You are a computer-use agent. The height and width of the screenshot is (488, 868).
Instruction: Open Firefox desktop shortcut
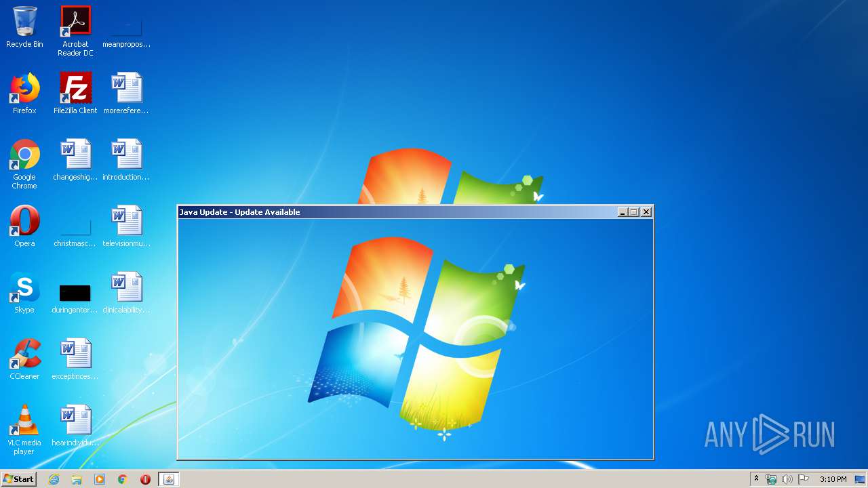[24, 94]
